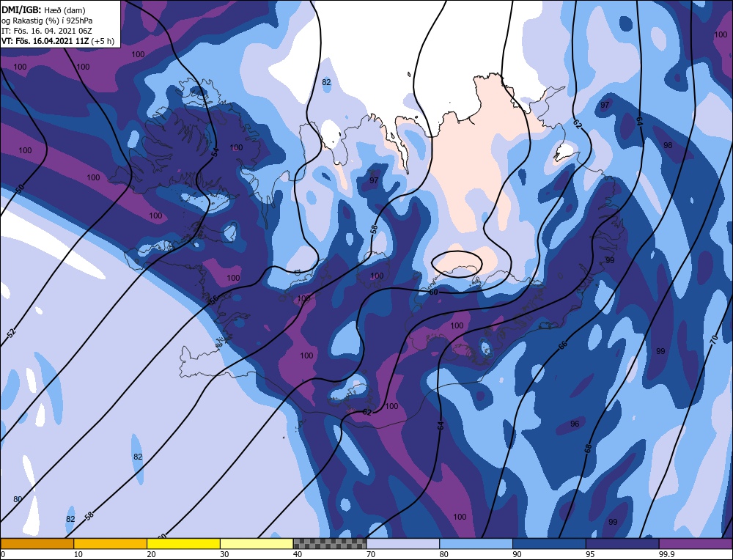Click the purple legend swatch above 99.9

point(696,543)
